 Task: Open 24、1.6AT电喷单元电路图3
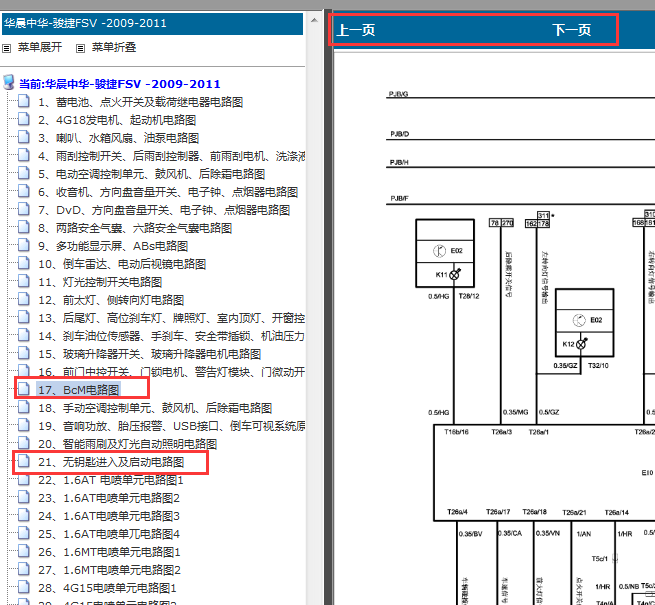click(x=109, y=516)
